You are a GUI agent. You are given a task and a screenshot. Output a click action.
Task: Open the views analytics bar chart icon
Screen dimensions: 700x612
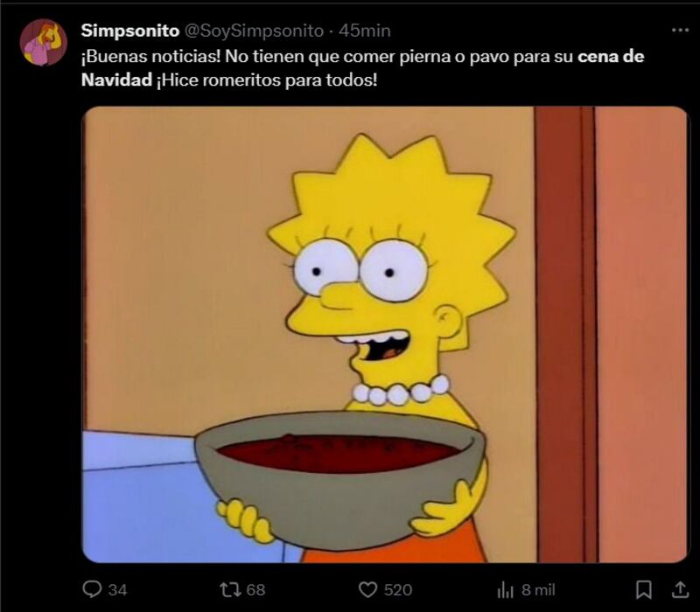505,590
